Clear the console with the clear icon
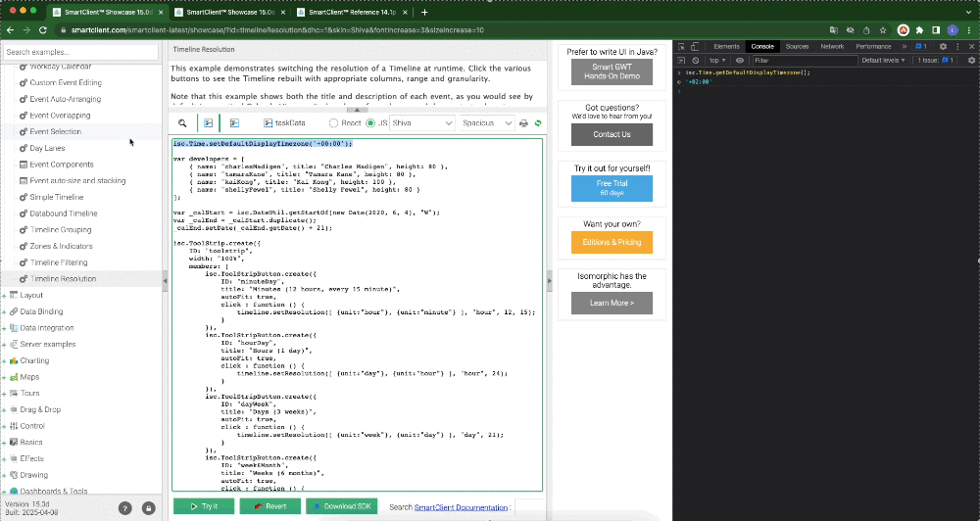The height and width of the screenshot is (521, 980). (696, 60)
